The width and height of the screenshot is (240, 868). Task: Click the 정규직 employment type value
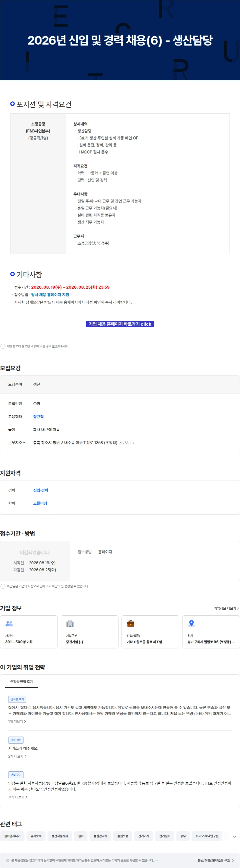click(x=38, y=417)
